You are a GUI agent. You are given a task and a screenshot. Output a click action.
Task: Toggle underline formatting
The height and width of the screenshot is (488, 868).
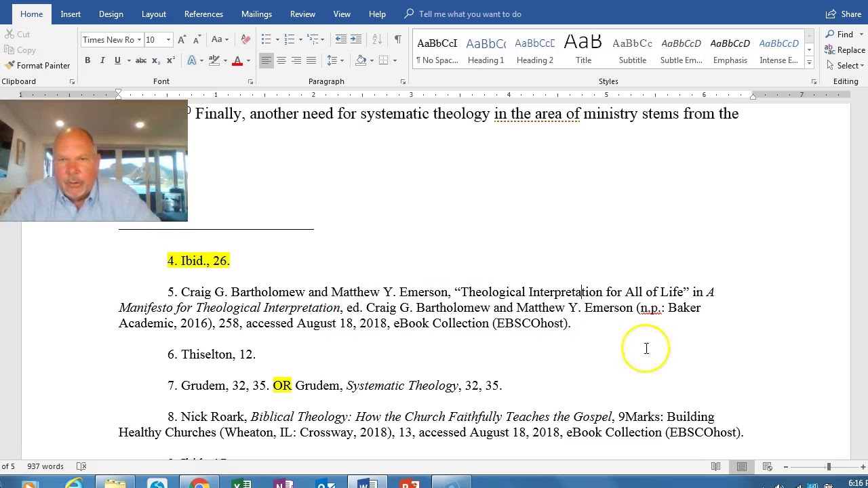(x=117, y=61)
